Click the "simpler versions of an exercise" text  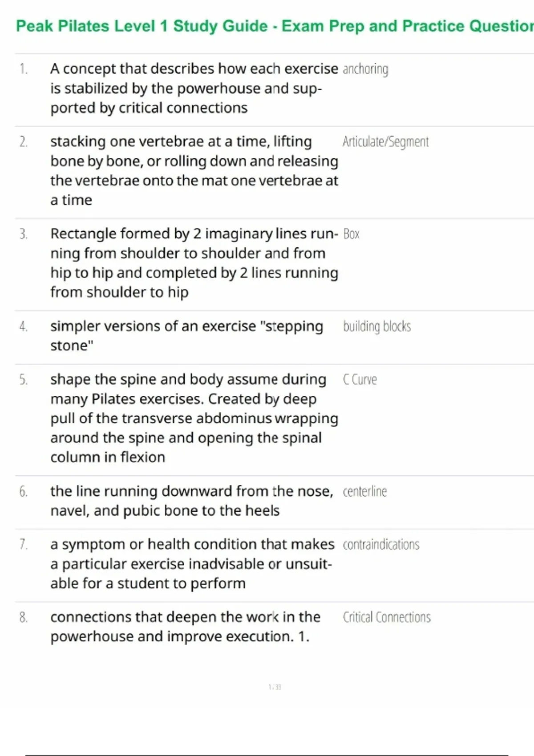point(187,336)
